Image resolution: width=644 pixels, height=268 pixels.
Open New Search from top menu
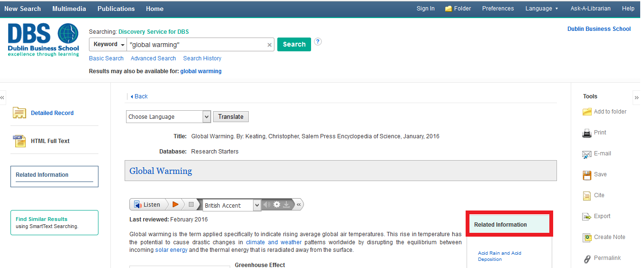(x=22, y=9)
